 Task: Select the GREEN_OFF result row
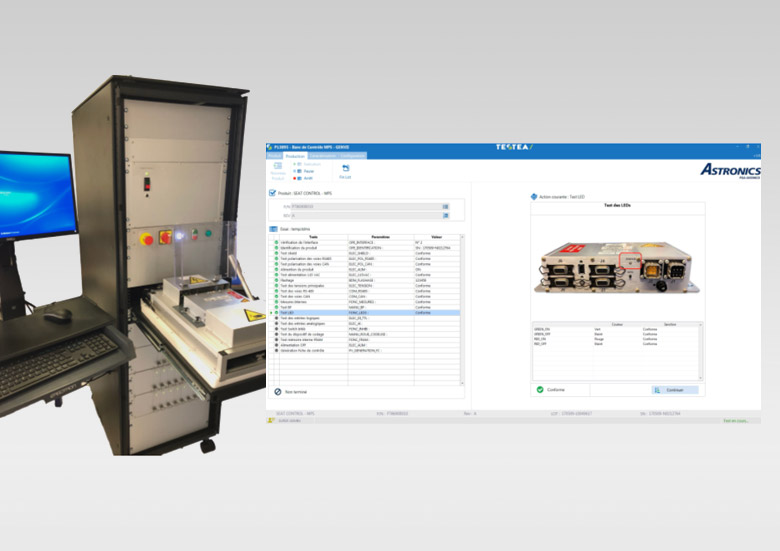pos(616,334)
